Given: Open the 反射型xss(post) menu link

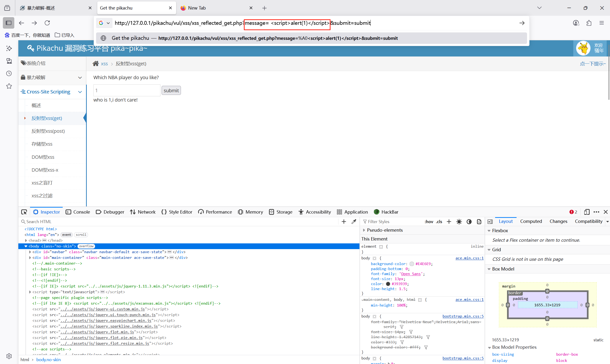Looking at the screenshot, I should [48, 131].
